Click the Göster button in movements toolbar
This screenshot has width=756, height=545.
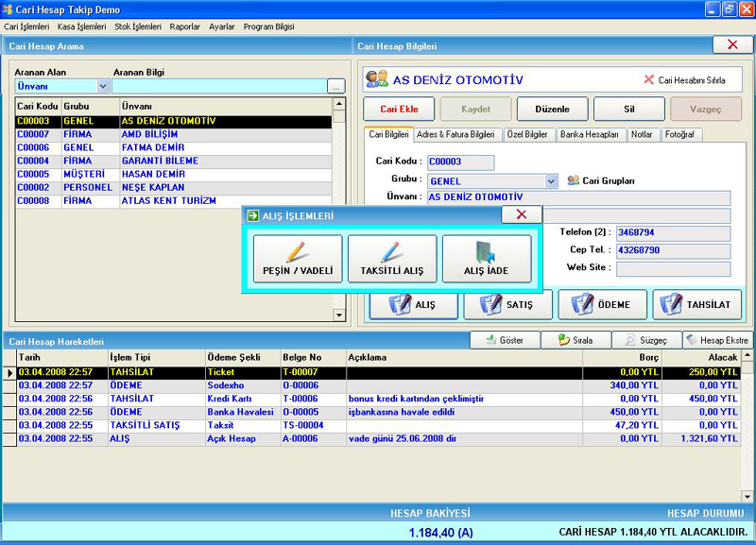point(505,340)
